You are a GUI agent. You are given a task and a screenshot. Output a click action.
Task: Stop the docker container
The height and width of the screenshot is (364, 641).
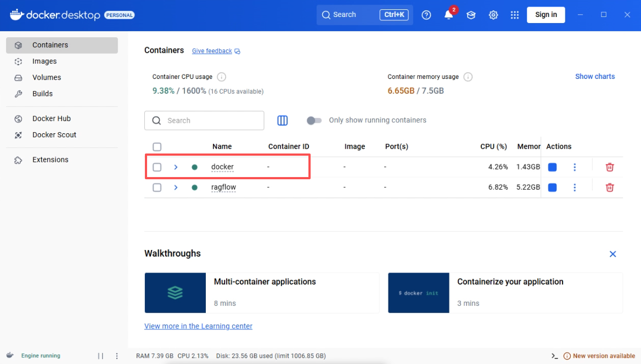tap(552, 167)
